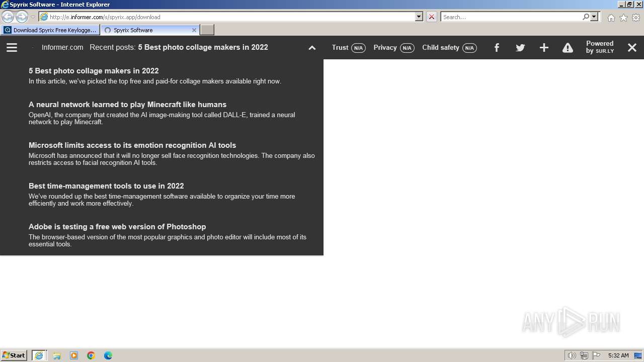Click the network tray icon
The image size is (644, 362).
[x=584, y=355]
